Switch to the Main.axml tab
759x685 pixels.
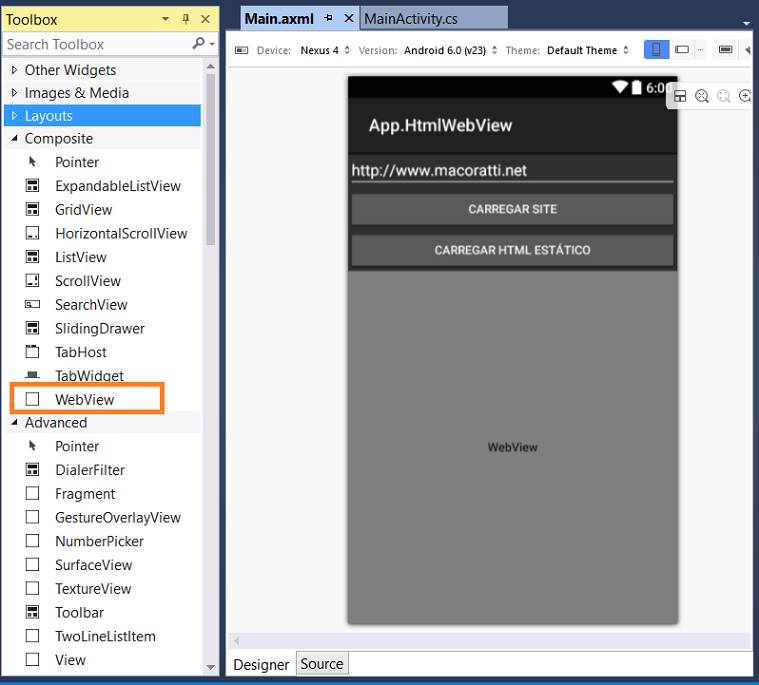coord(279,18)
